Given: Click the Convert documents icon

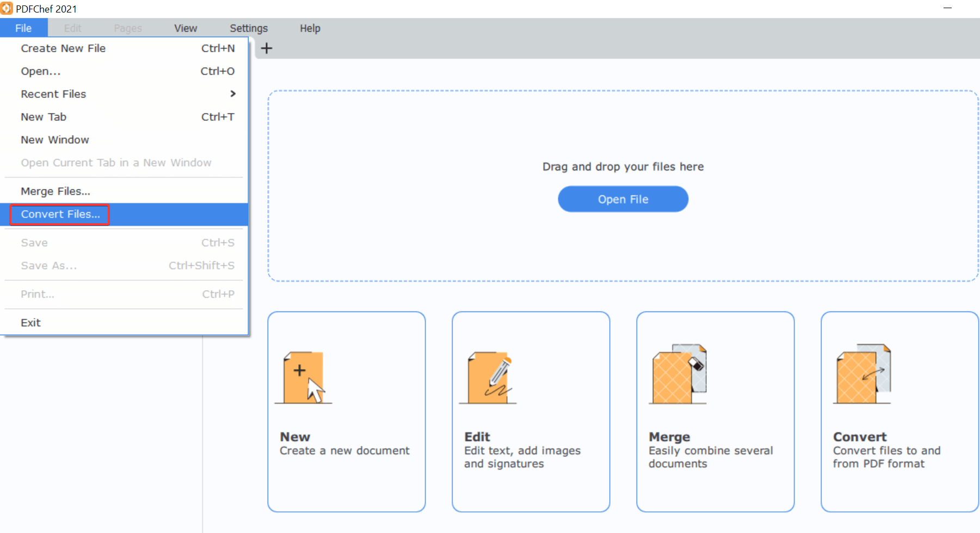Looking at the screenshot, I should [862, 376].
